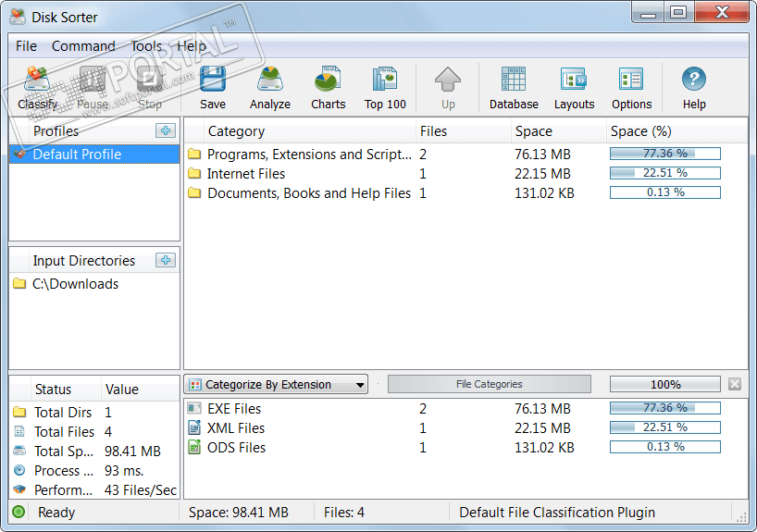Run the Analyze tool
The image size is (757, 532).
point(270,80)
